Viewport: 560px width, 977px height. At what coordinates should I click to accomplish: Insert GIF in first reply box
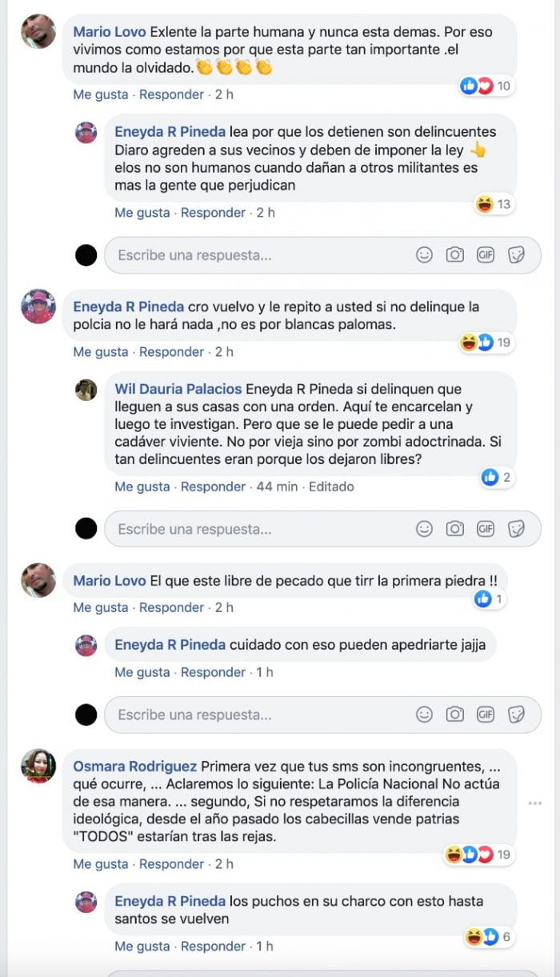click(486, 255)
